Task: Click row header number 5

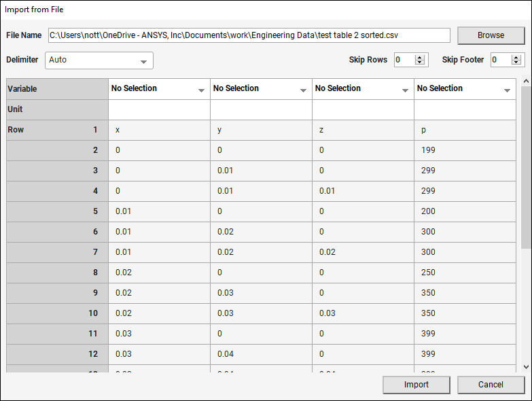Action: (x=57, y=211)
